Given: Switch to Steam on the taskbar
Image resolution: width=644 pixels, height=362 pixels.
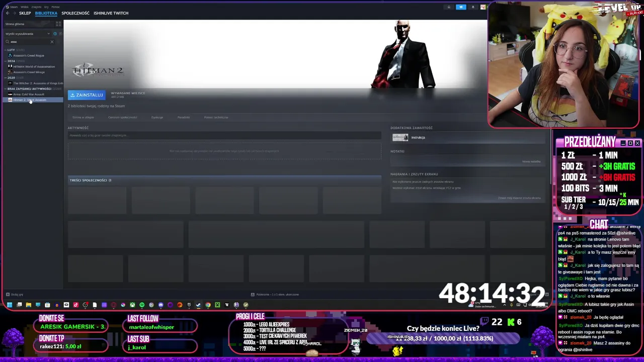Looking at the screenshot, I should 198,305.
